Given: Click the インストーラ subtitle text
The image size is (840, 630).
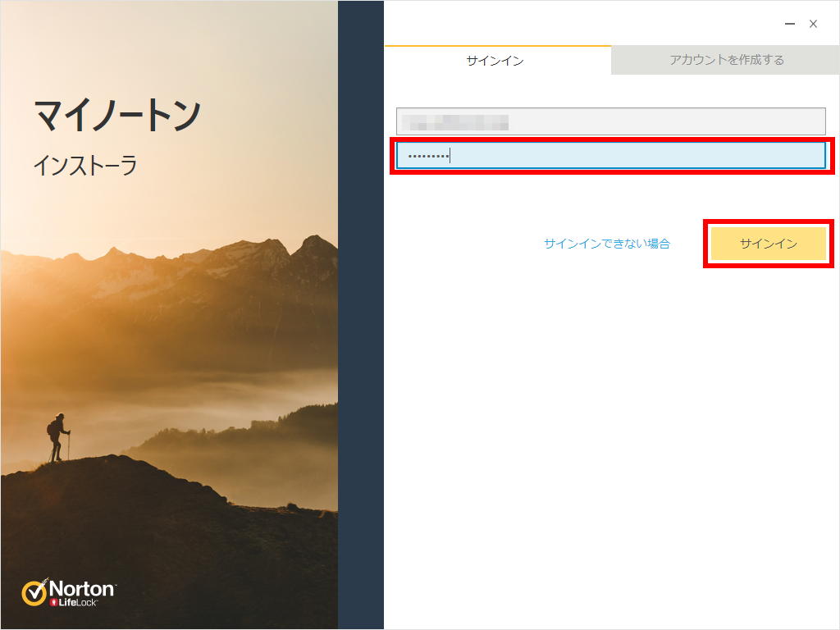Looking at the screenshot, I should coord(85,166).
